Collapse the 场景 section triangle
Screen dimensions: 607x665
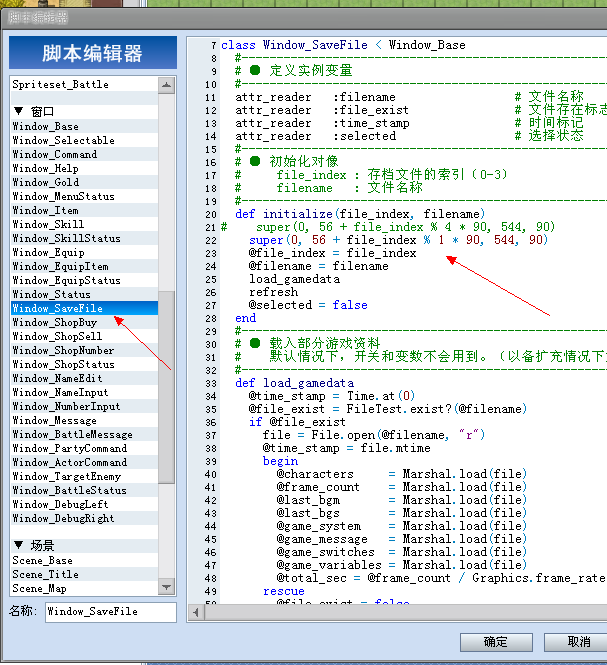[18, 545]
